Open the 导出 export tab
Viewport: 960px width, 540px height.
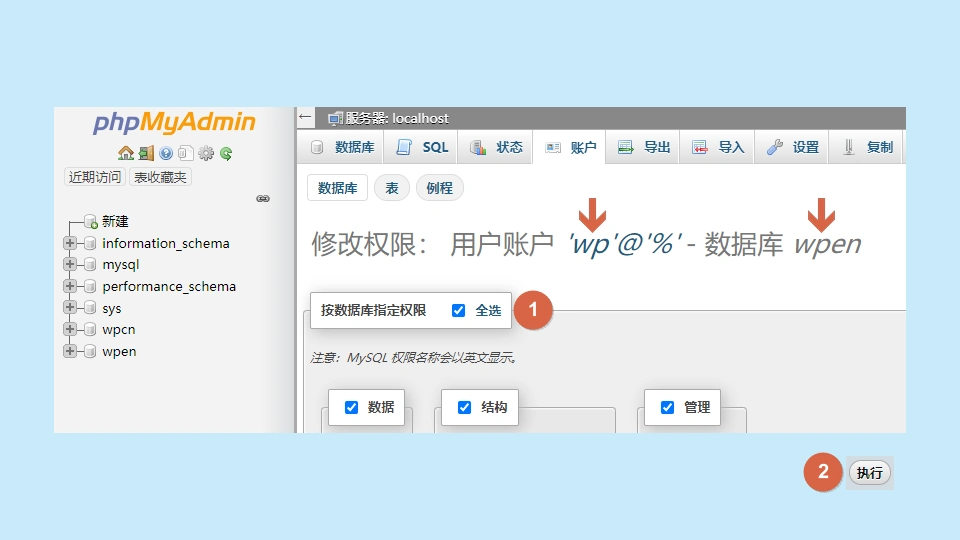644,147
